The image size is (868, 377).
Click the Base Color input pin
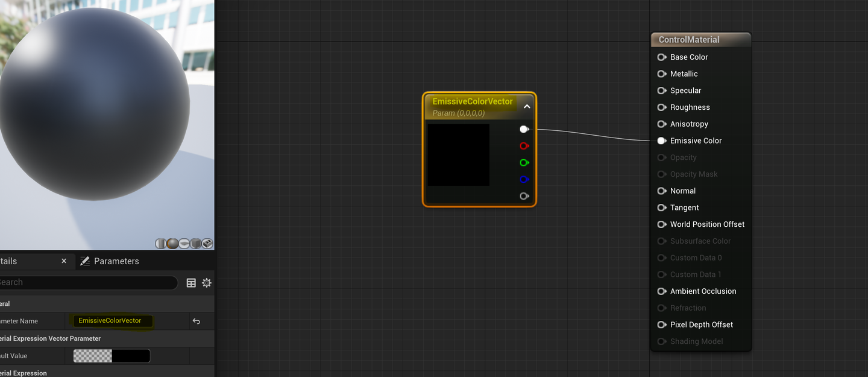click(661, 57)
